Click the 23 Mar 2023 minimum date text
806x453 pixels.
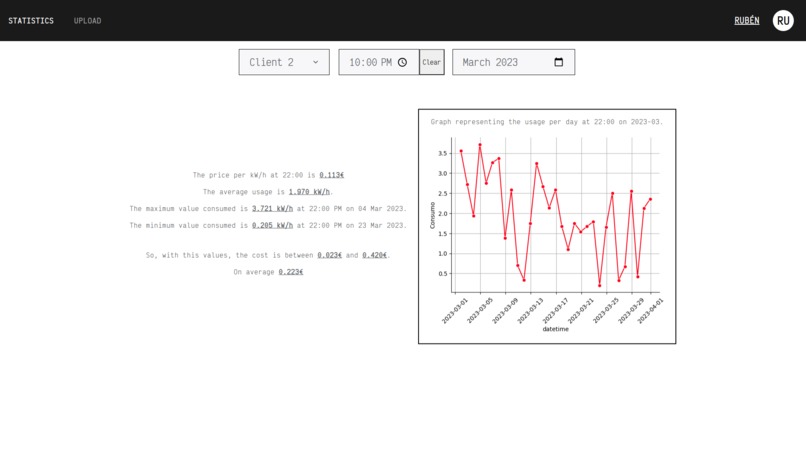tap(381, 226)
